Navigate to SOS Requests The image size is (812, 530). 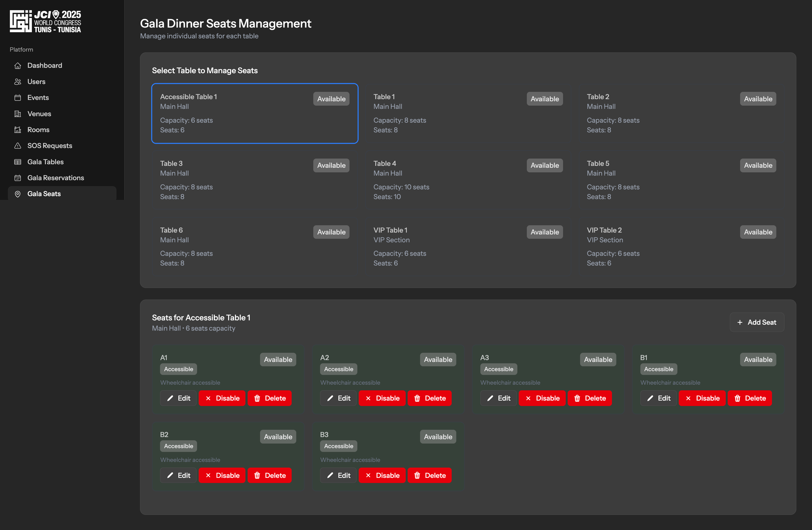click(62, 146)
